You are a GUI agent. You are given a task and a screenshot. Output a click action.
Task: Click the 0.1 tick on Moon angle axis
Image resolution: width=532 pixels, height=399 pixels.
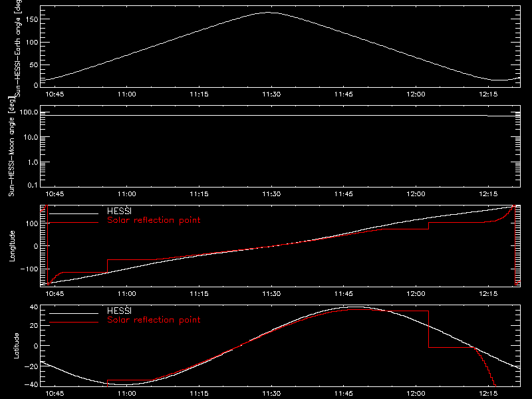[x=33, y=185]
